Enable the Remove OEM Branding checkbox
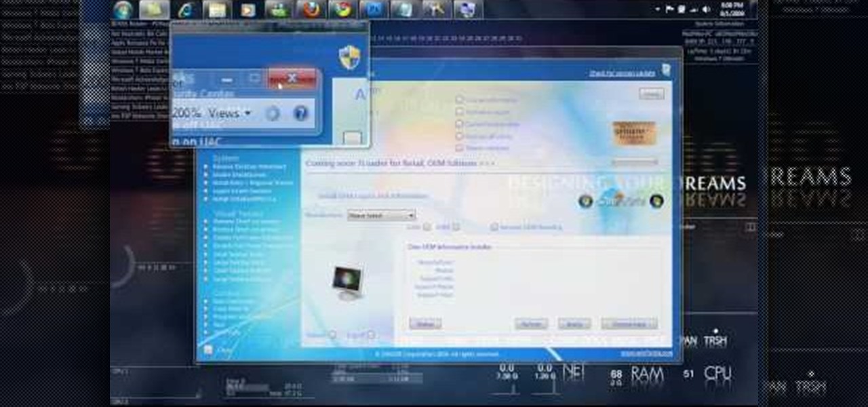The height and width of the screenshot is (407, 868). click(494, 227)
